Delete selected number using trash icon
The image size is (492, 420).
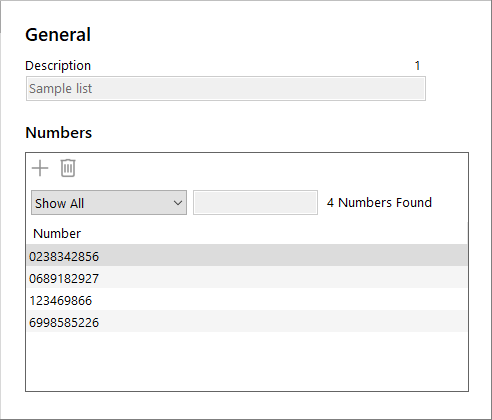tap(68, 168)
